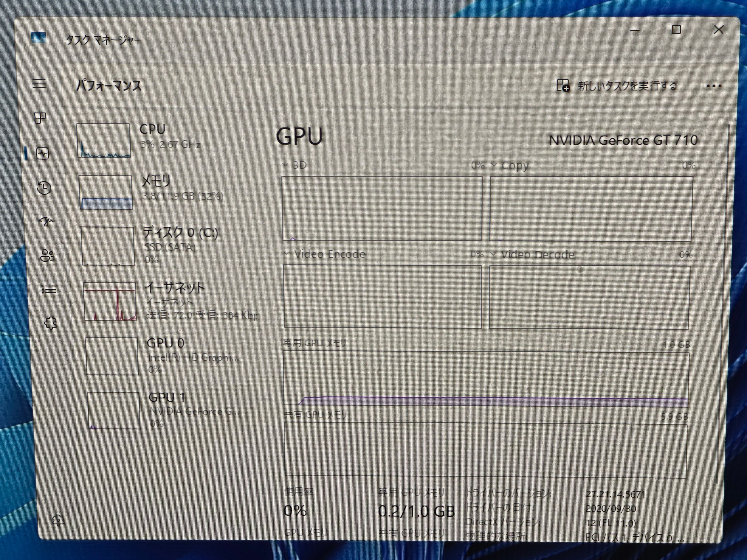Open the Processes page icon

click(x=41, y=118)
